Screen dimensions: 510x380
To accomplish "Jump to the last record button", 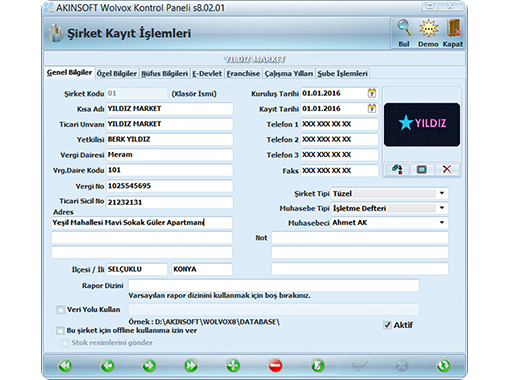I will pyautogui.click(x=191, y=366).
